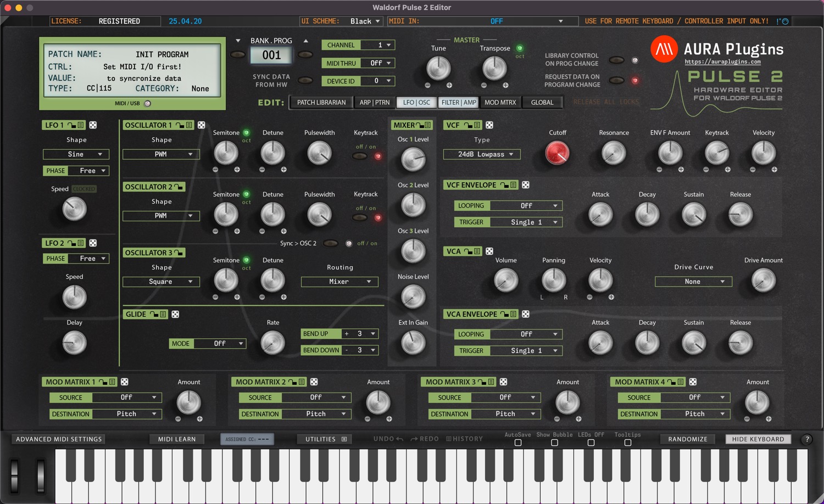824x504 pixels.
Task: Switch to the Patch Librarian tab
Action: pos(321,103)
